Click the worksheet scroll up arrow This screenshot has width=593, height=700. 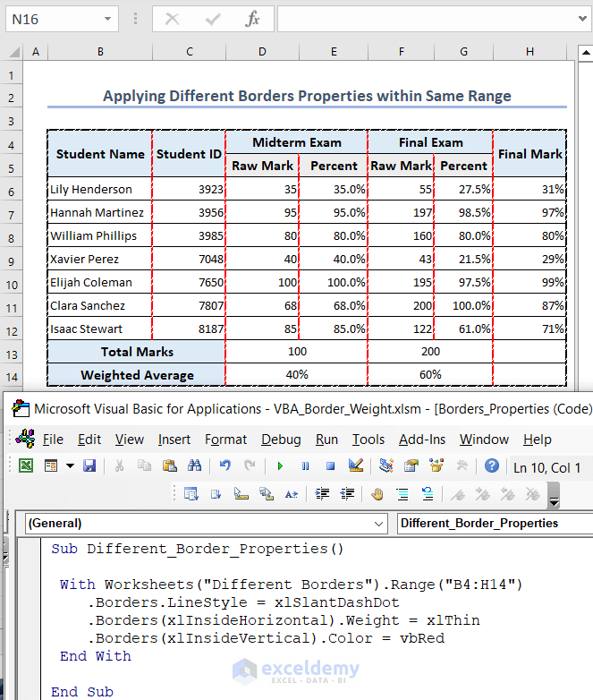tap(586, 53)
